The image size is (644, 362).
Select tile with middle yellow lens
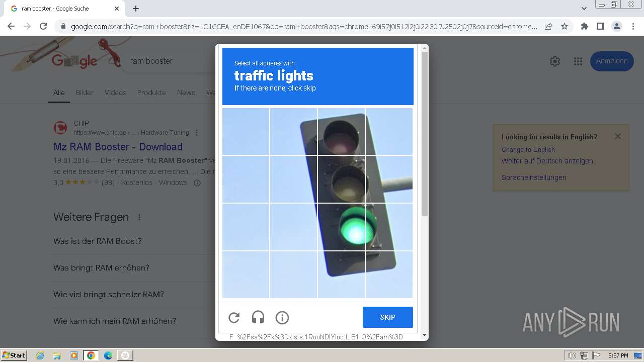(x=341, y=179)
